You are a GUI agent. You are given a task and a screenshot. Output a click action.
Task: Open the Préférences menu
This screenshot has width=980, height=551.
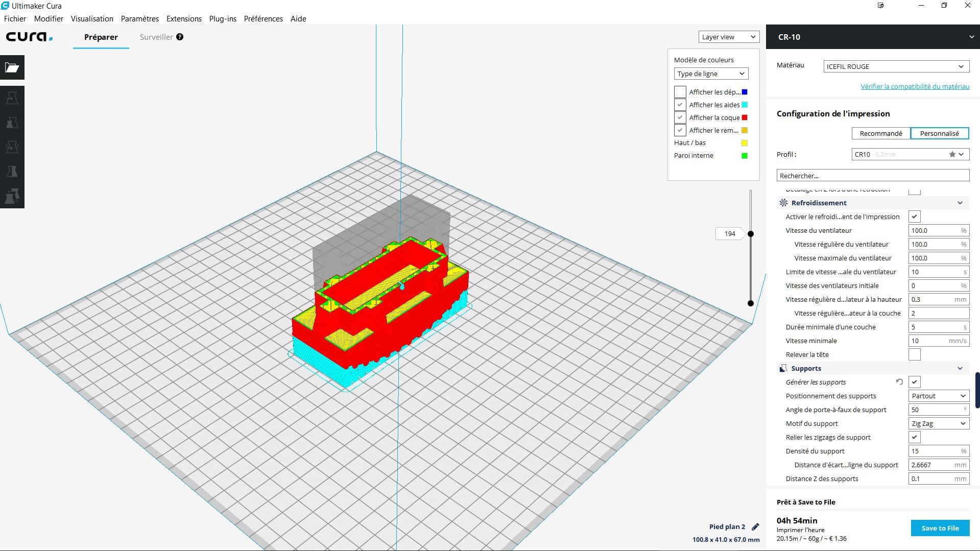[263, 19]
